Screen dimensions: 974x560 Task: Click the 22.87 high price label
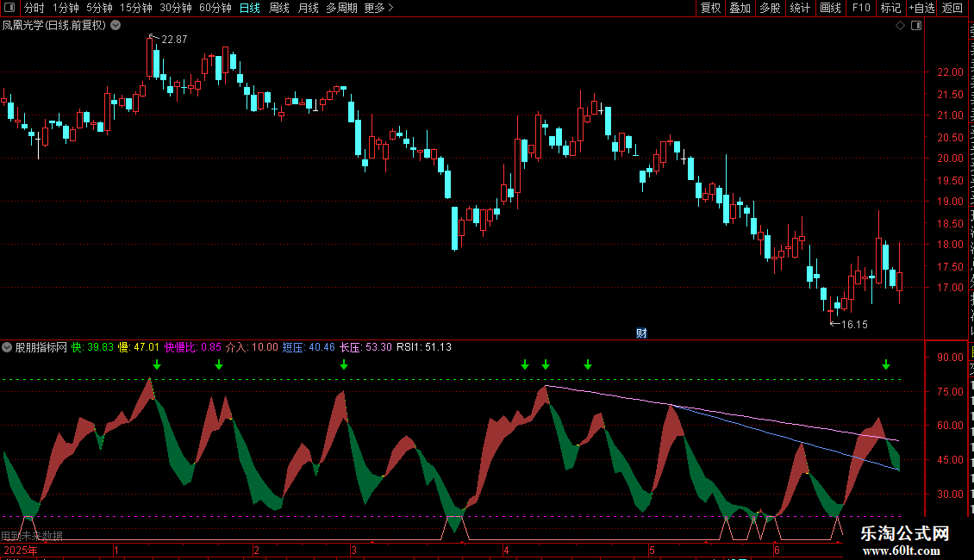[x=174, y=39]
